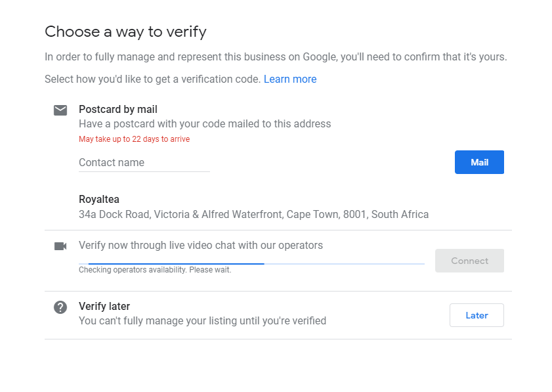Click the envelope icon beside Postcard by mail
This screenshot has width=552, height=392.
(60, 110)
